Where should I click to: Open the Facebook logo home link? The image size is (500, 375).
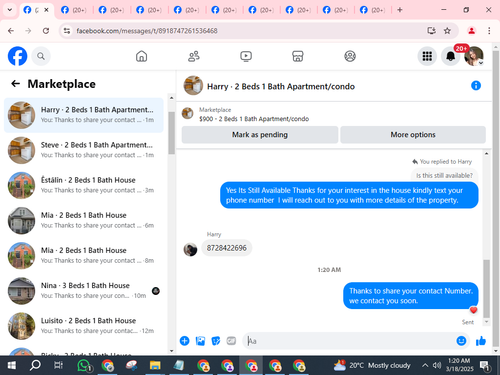click(17, 56)
